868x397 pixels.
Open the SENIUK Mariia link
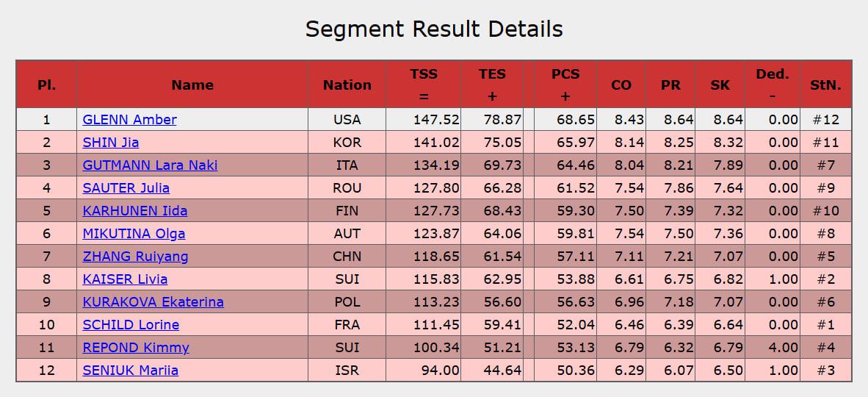(130, 370)
